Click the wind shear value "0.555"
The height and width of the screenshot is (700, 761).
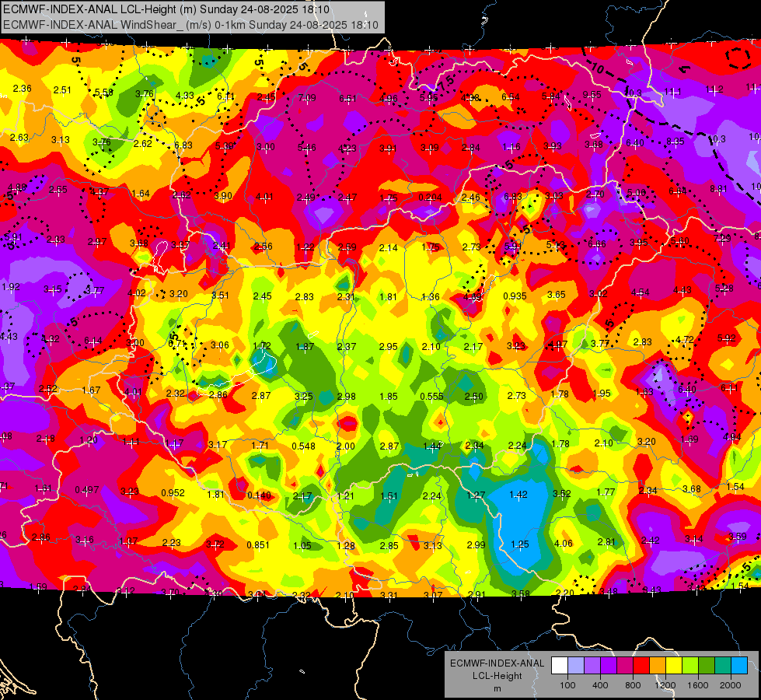coord(431,396)
